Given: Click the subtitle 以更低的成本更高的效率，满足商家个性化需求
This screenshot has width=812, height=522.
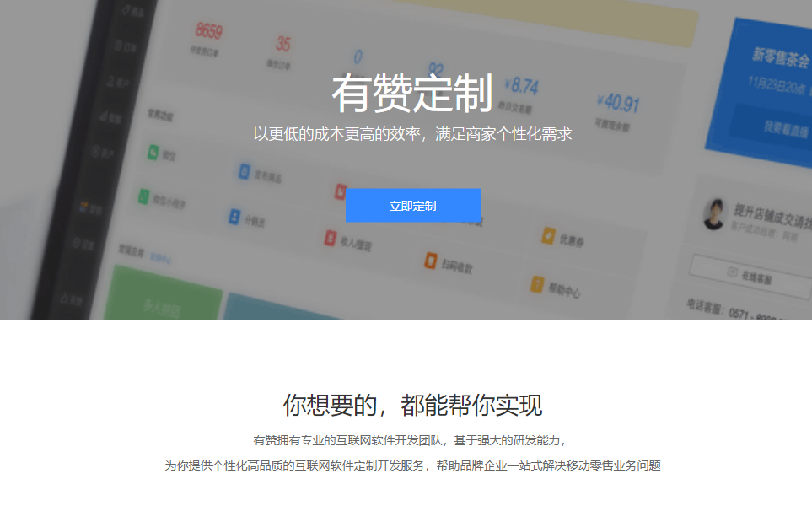Looking at the screenshot, I should (x=412, y=134).
